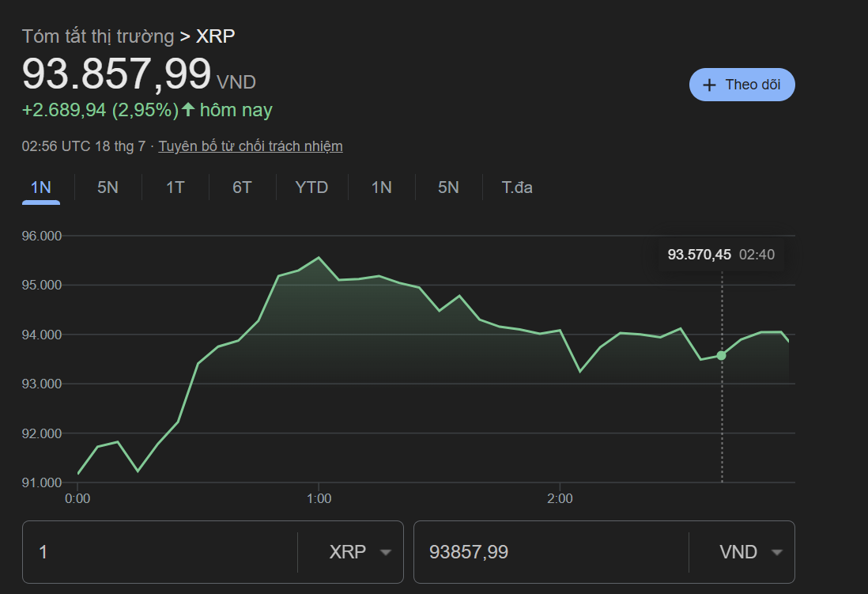Open the Tuyên bố từ chối trách nhiệm link
Viewport: 868px width, 594px height.
click(x=251, y=146)
